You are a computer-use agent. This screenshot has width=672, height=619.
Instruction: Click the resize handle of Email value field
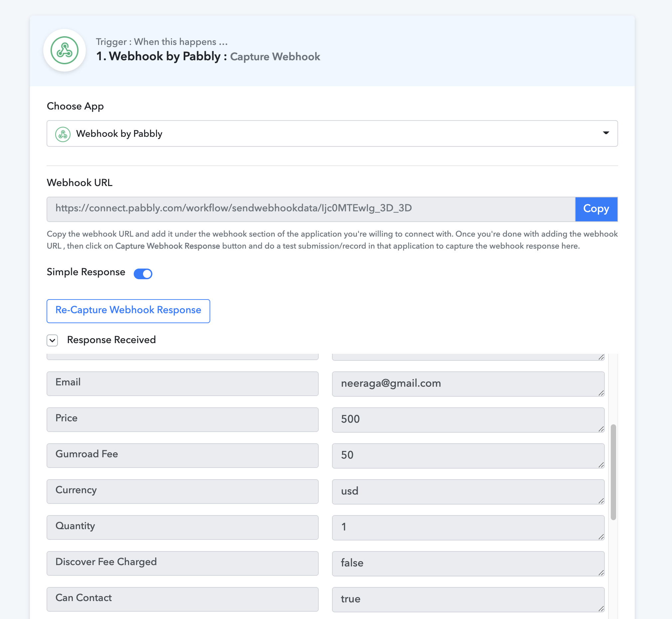601,393
